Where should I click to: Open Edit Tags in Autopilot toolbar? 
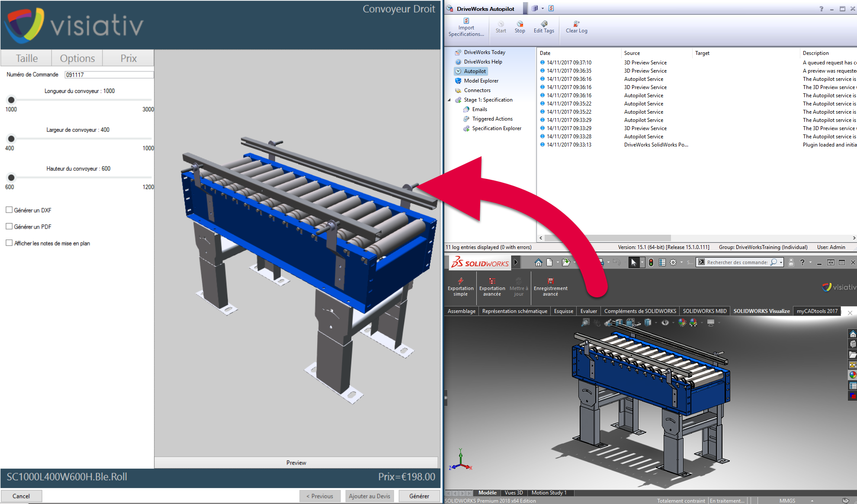click(544, 27)
